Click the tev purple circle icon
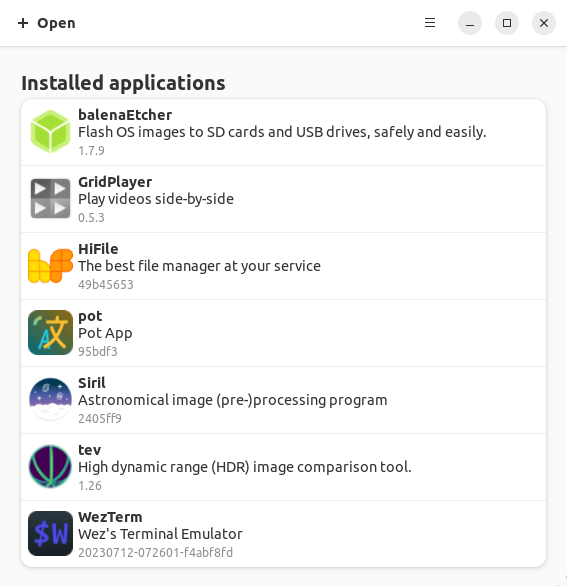This screenshot has height=586, width=567. 50,466
